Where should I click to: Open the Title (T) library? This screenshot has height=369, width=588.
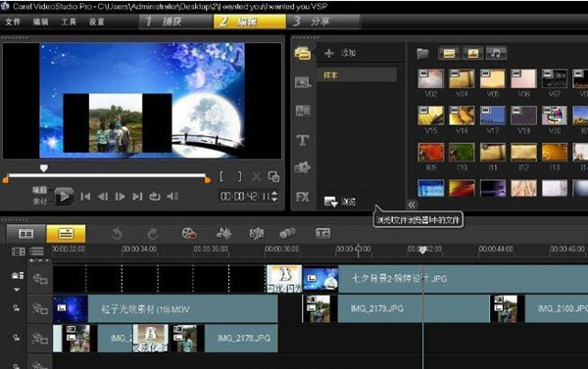point(303,140)
